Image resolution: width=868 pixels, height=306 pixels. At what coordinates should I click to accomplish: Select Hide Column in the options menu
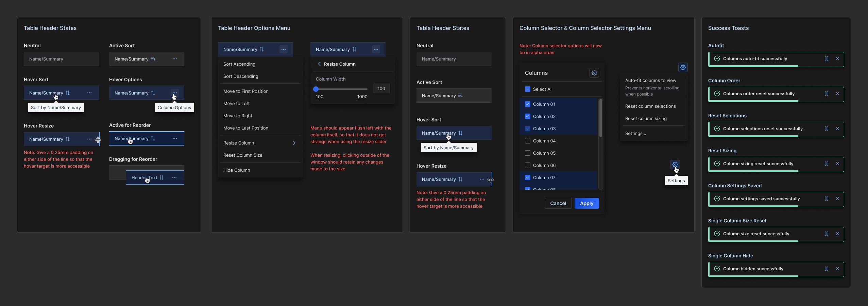coord(237,170)
